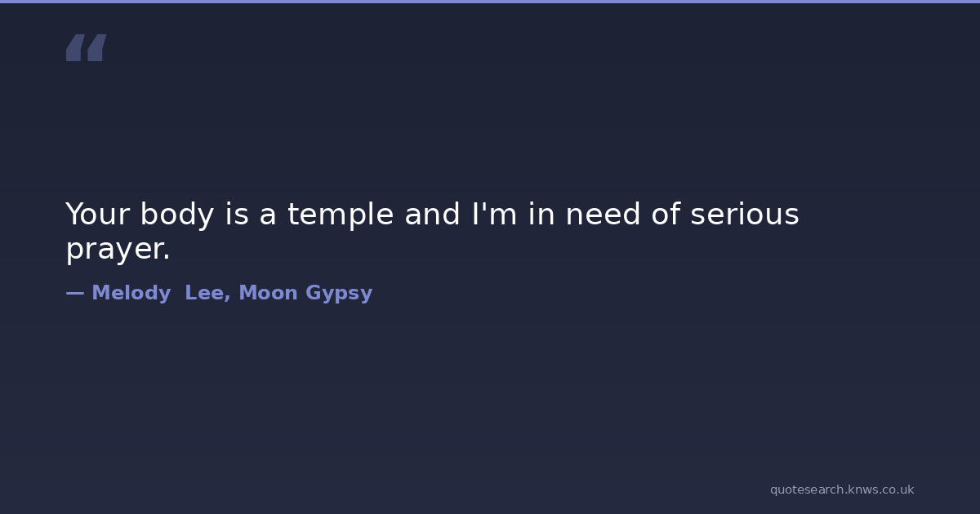The width and height of the screenshot is (980, 514).
Task: Click the large quotation mark icon
Action: pos(86,48)
